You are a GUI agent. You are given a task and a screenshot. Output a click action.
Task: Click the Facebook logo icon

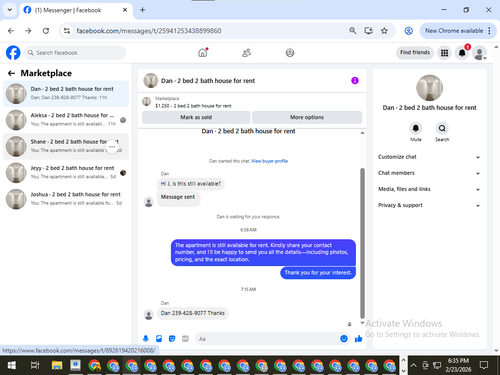pyautogui.click(x=13, y=53)
